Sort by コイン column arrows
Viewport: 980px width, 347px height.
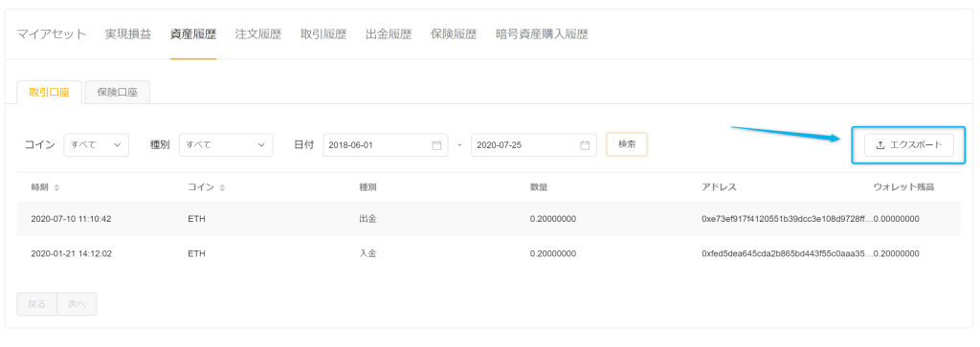(222, 187)
